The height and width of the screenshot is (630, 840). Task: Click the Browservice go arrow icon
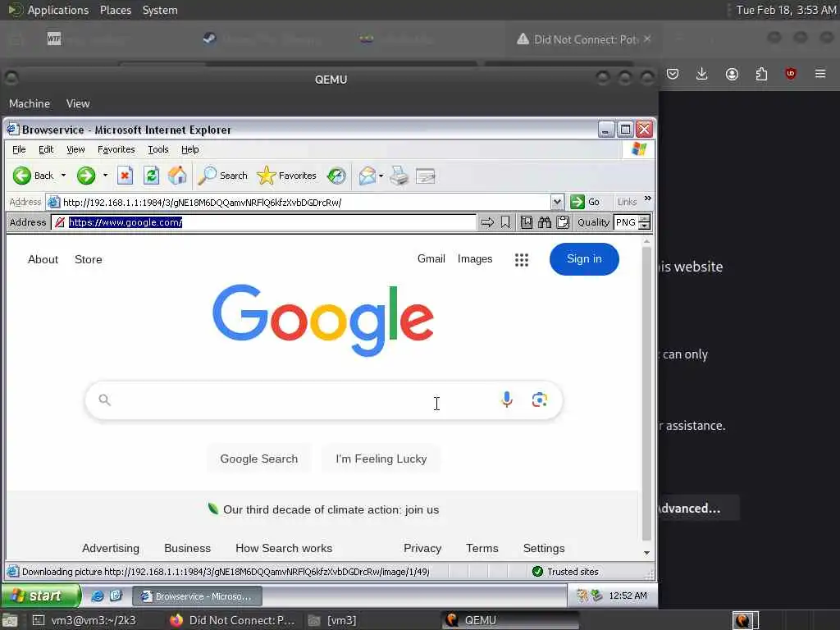pyautogui.click(x=487, y=222)
